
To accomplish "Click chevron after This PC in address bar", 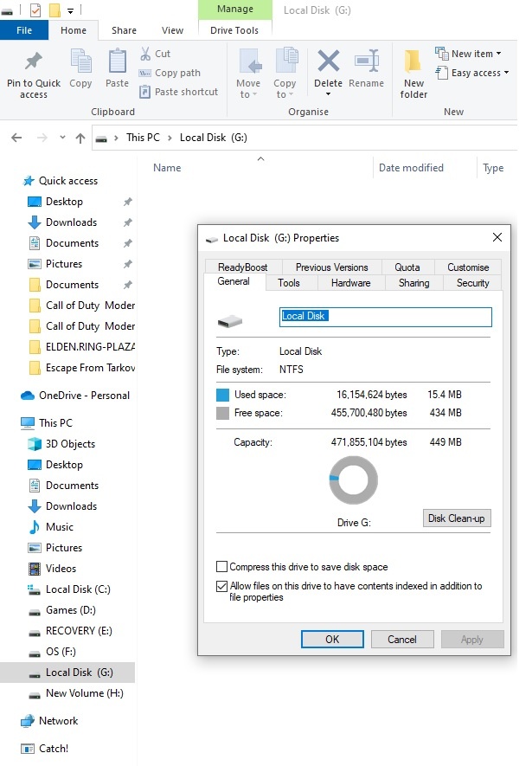I will click(170, 138).
